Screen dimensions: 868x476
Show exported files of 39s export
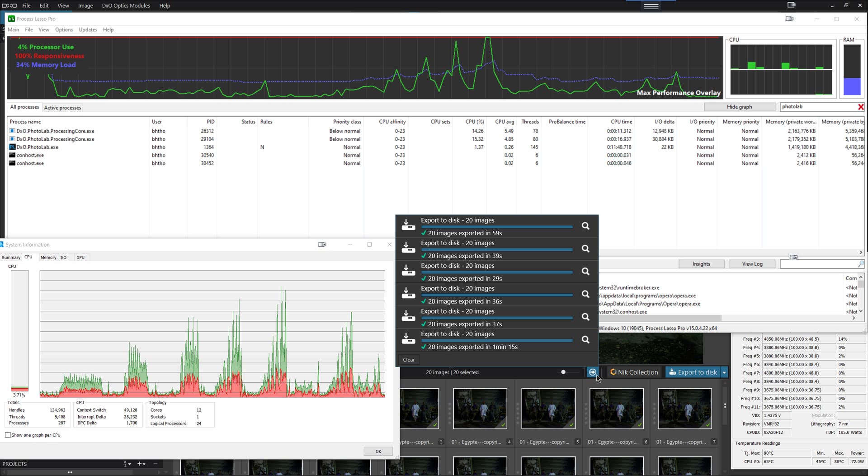point(585,249)
